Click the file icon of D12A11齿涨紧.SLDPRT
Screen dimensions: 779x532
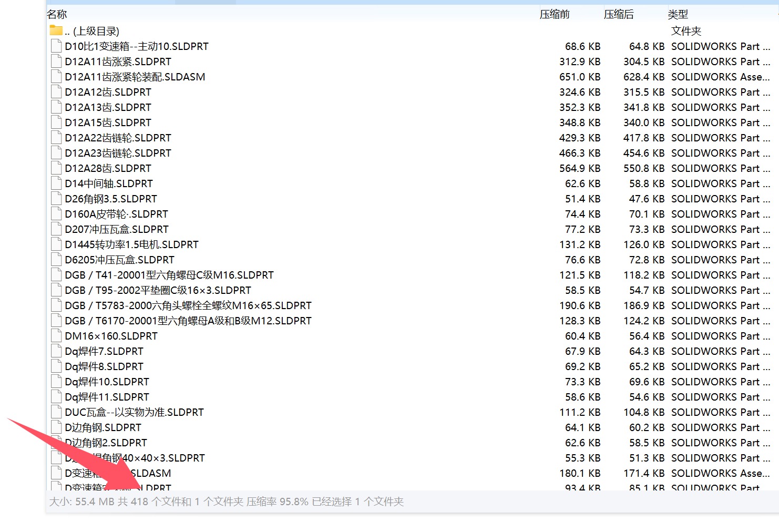[56, 61]
